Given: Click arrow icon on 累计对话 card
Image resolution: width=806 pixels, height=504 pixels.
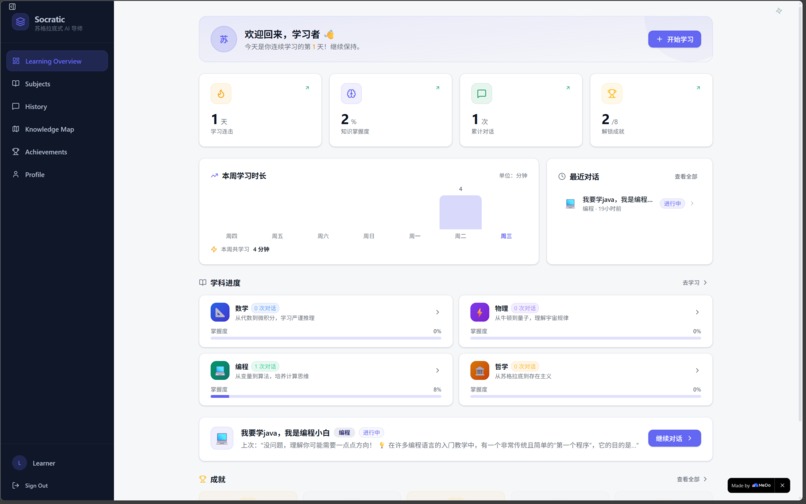Looking at the screenshot, I should (568, 88).
